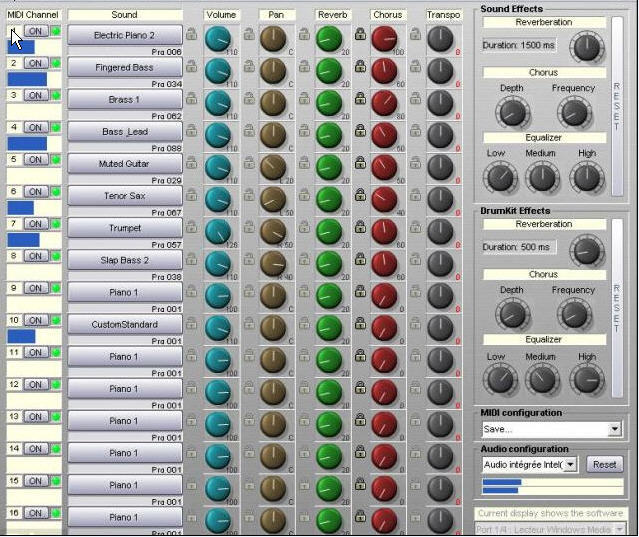Click transpose lock icon for Muted Guitar
Image resolution: width=639 pixels, height=537 pixels.
click(415, 163)
